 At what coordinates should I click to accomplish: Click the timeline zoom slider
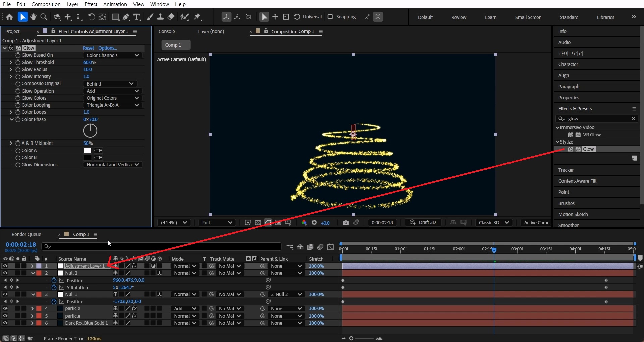pyautogui.click(x=362, y=338)
